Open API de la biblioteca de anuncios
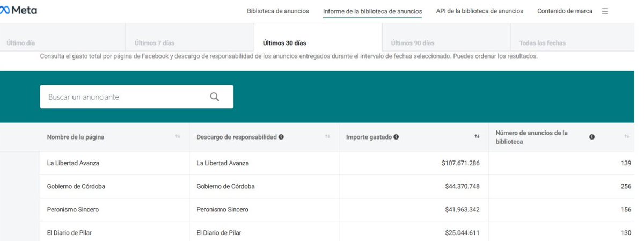 [480, 11]
